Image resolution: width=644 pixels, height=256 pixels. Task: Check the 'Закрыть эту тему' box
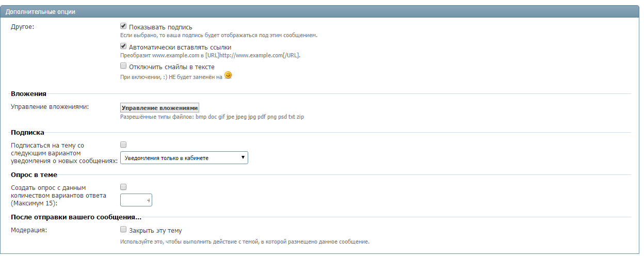(123, 230)
